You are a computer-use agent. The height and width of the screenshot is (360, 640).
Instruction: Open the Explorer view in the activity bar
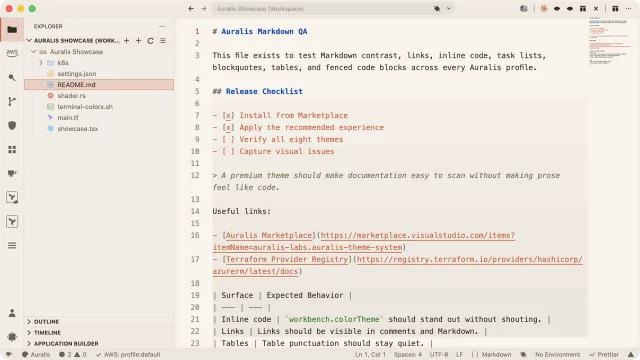12,29
